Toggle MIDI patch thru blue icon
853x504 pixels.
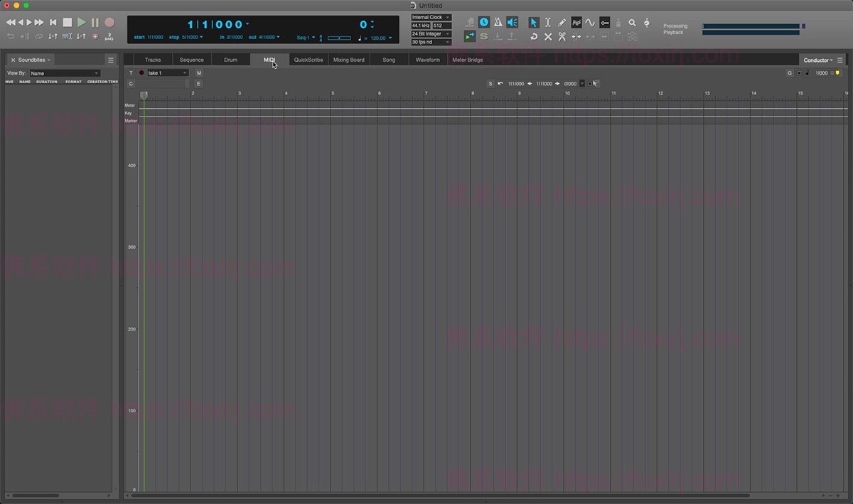(469, 36)
